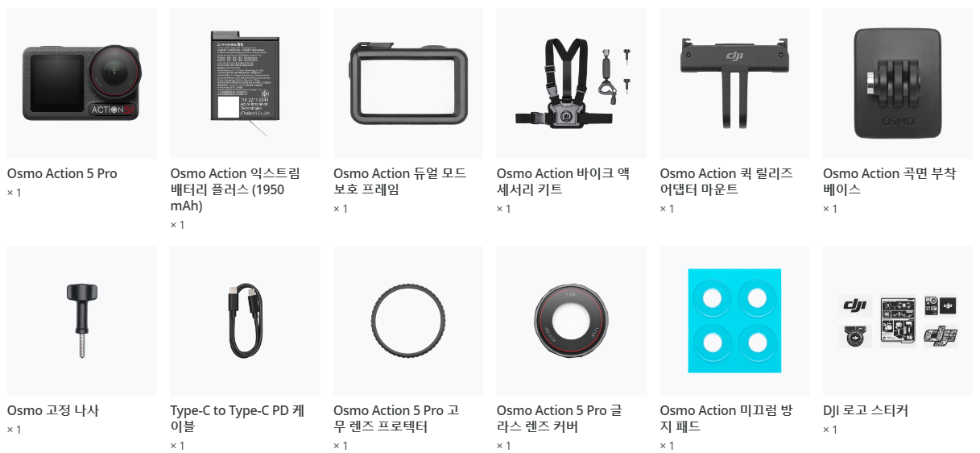The height and width of the screenshot is (453, 980).
Task: View the curved adhesive base OSMO image
Action: click(x=898, y=84)
